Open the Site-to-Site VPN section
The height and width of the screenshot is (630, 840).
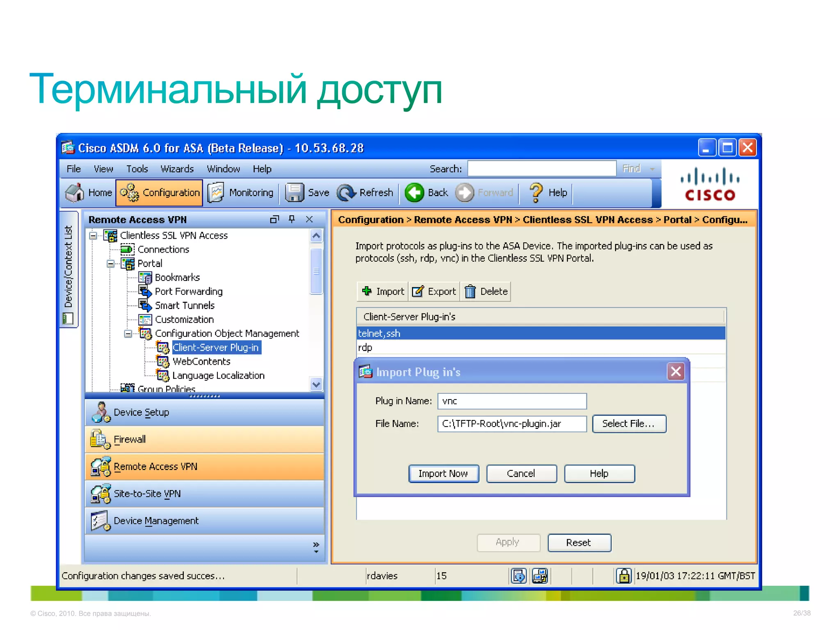point(204,494)
